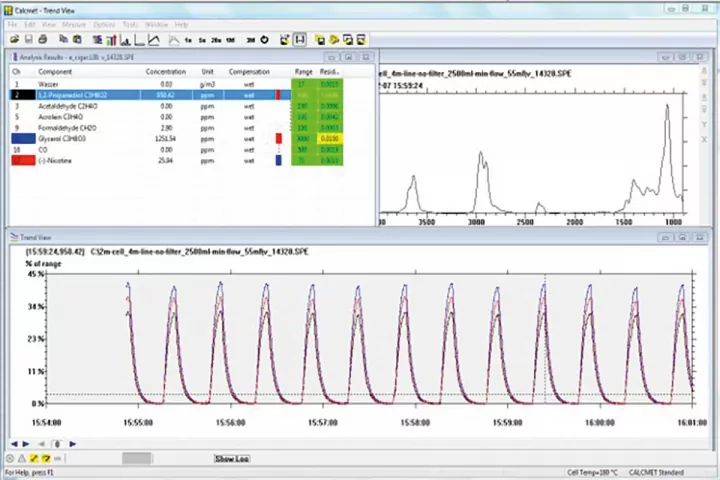720x480 pixels.
Task: Sort table by Concentration column header
Action: [166, 72]
